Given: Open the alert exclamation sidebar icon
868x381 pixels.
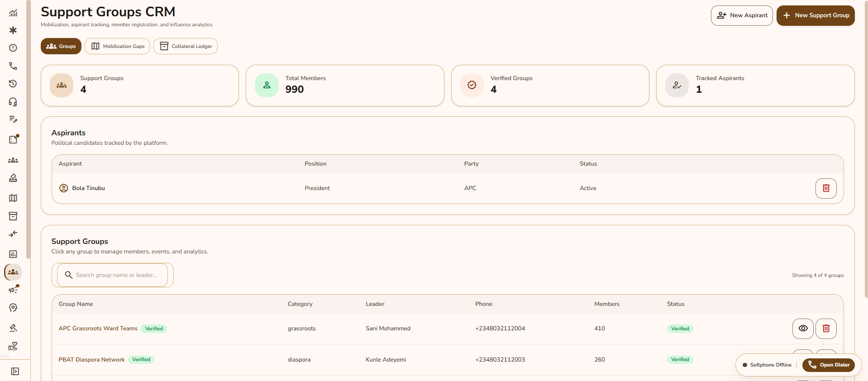Looking at the screenshot, I should [x=13, y=48].
